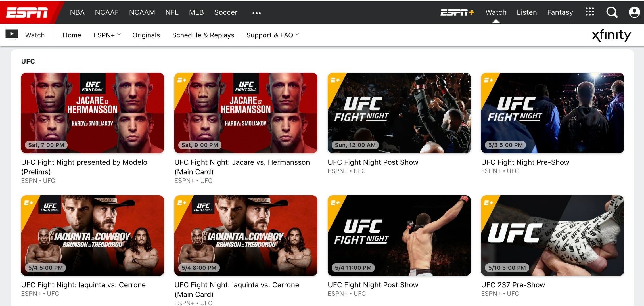Open the user profile icon
Image resolution: width=644 pixels, height=306 pixels.
634,12
